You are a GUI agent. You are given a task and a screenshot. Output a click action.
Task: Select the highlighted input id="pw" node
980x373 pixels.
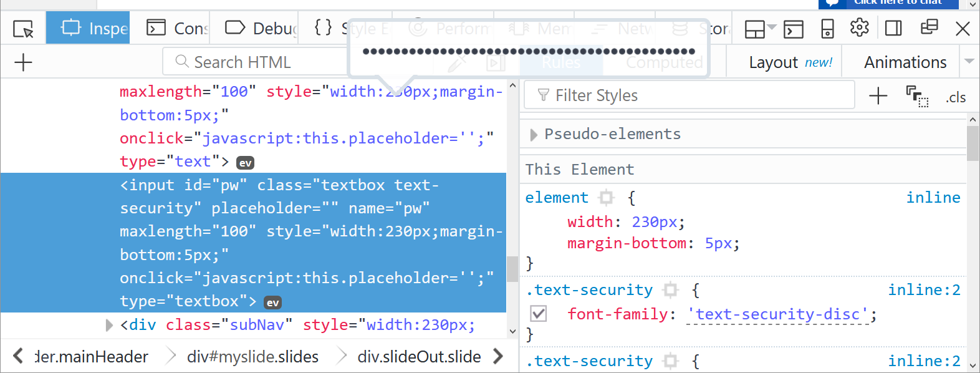pyautogui.click(x=253, y=243)
